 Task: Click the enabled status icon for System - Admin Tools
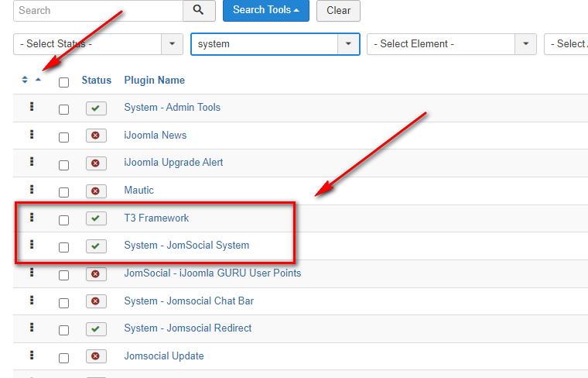pyautogui.click(x=96, y=108)
